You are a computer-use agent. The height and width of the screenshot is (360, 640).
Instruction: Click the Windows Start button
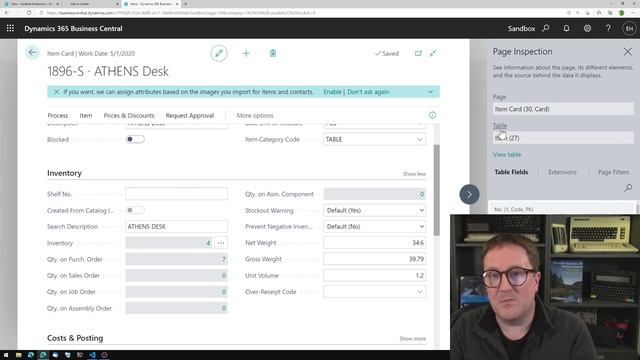(6, 355)
